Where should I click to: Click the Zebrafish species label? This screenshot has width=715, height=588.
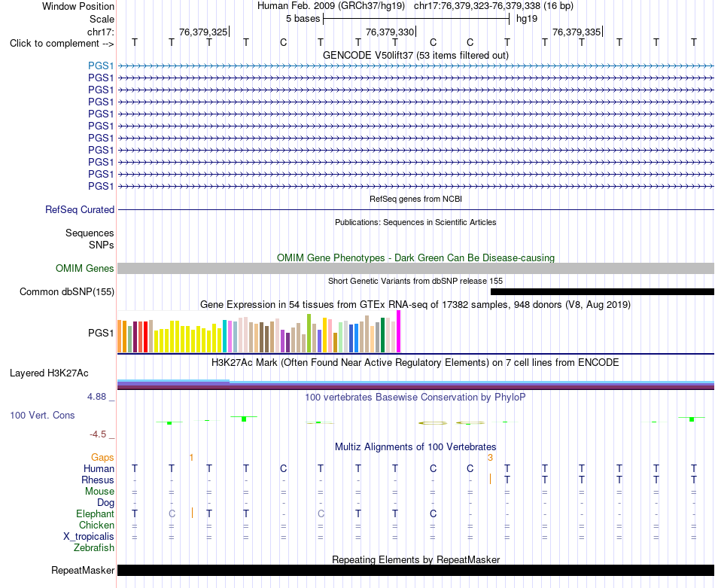point(94,547)
